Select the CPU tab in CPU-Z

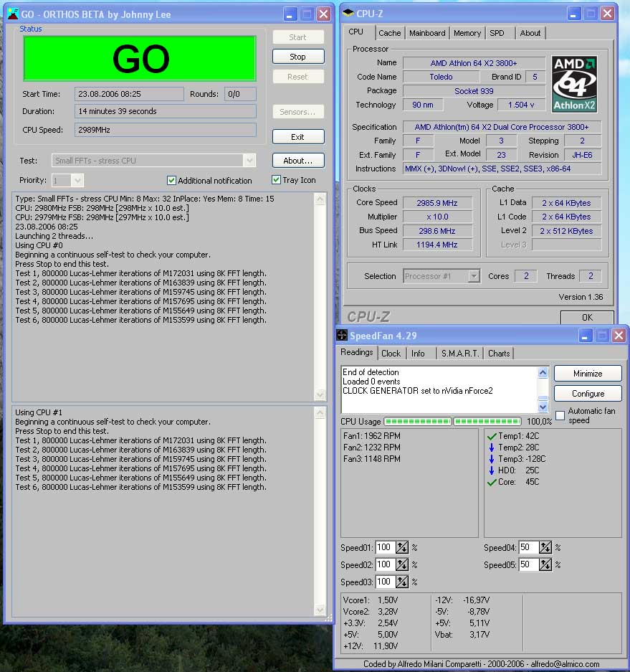[x=356, y=32]
